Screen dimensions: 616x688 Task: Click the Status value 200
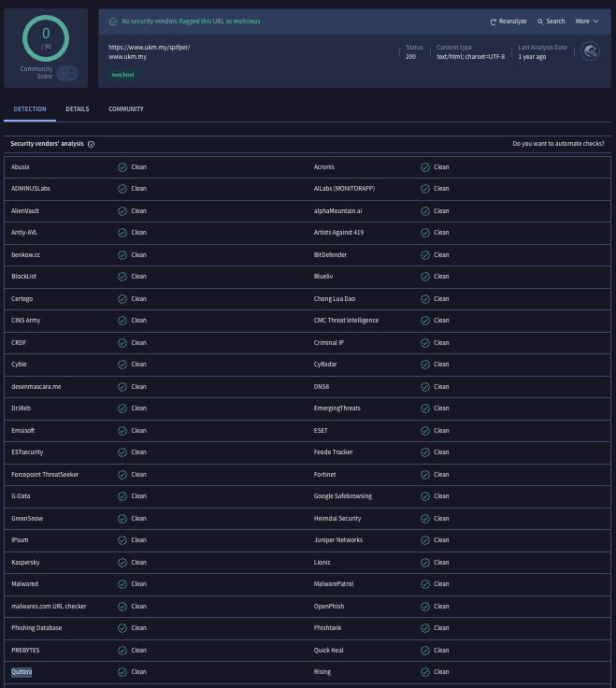tap(410, 57)
